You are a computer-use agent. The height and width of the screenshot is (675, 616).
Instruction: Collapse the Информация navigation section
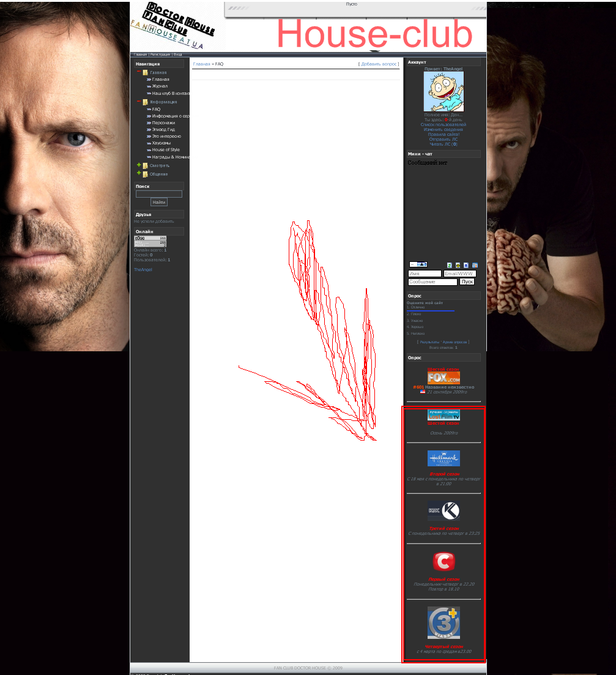(138, 102)
